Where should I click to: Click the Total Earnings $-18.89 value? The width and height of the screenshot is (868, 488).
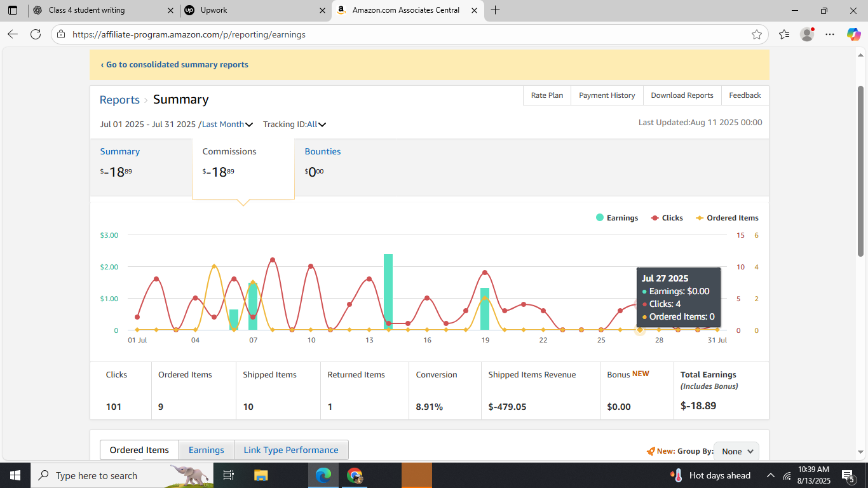[x=698, y=405]
